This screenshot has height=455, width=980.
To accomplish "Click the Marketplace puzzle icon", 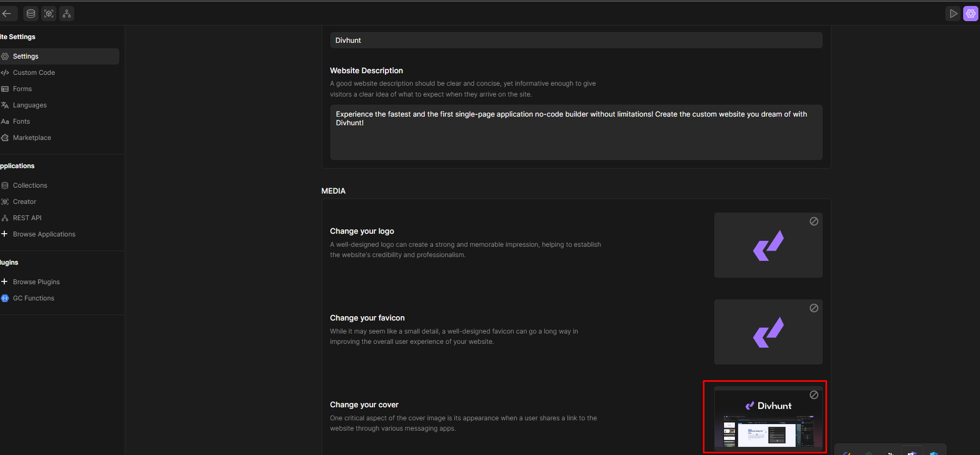I will point(5,138).
